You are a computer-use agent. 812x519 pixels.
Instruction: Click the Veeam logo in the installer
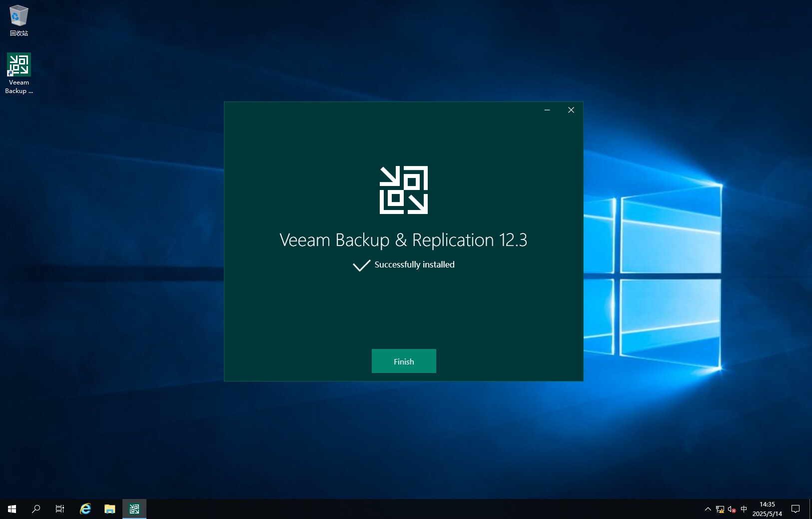click(x=403, y=190)
